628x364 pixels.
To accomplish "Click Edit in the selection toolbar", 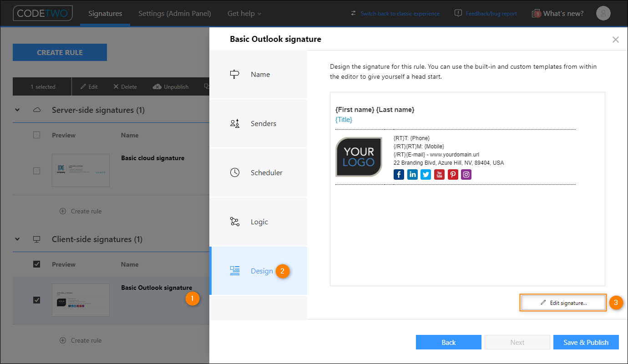I will coord(89,86).
